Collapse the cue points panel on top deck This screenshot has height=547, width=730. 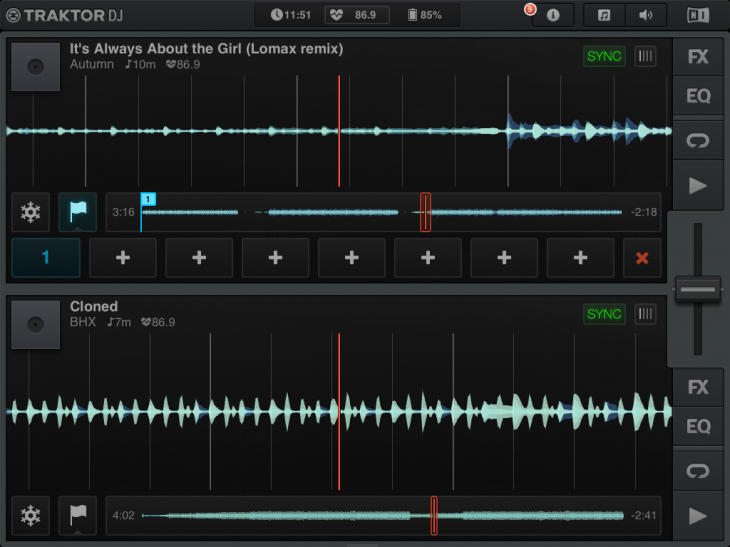(77, 212)
